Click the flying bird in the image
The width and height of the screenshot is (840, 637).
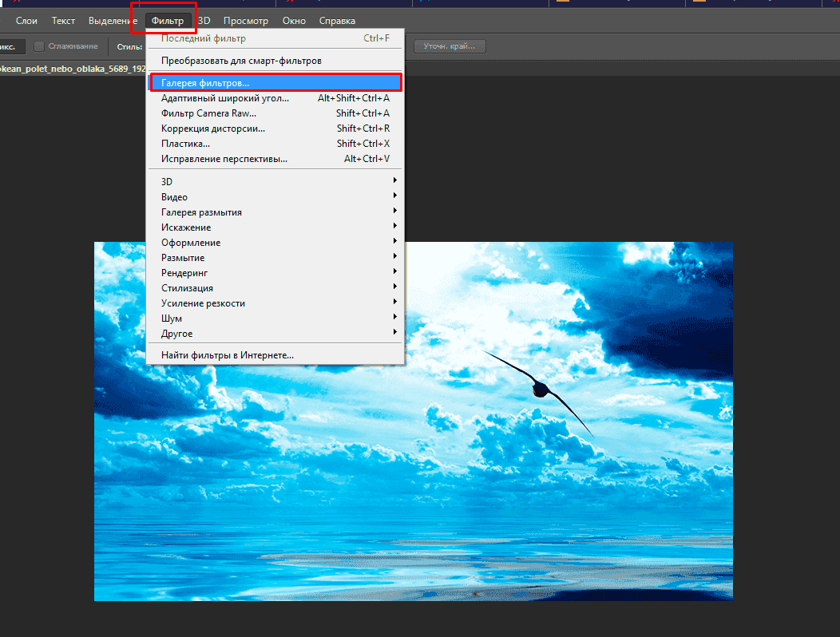coord(541,389)
